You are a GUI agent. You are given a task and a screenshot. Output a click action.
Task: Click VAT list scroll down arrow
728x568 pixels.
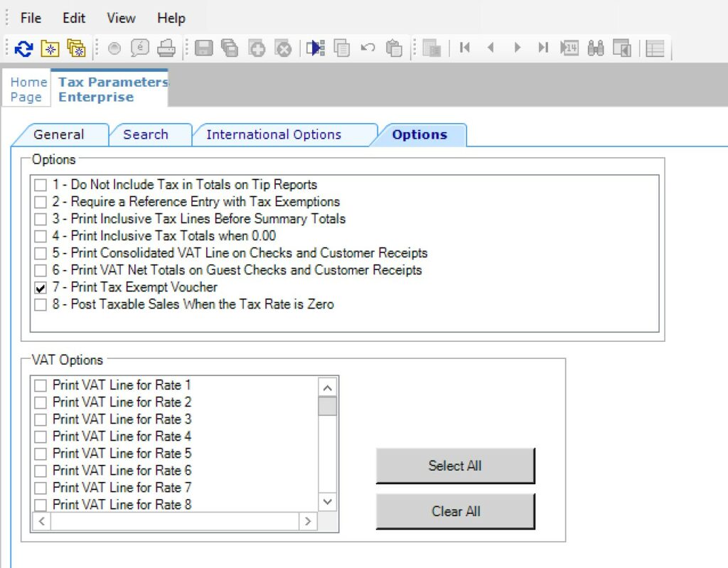[x=327, y=502]
